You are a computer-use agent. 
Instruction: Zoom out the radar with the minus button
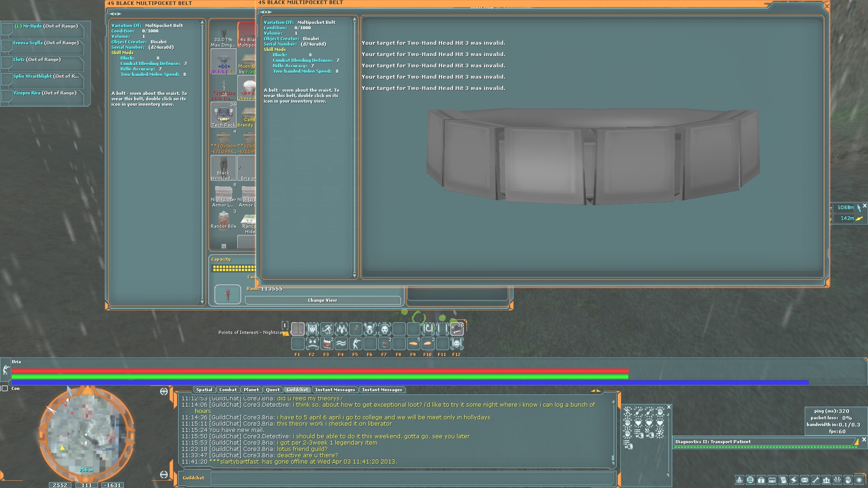pyautogui.click(x=164, y=474)
